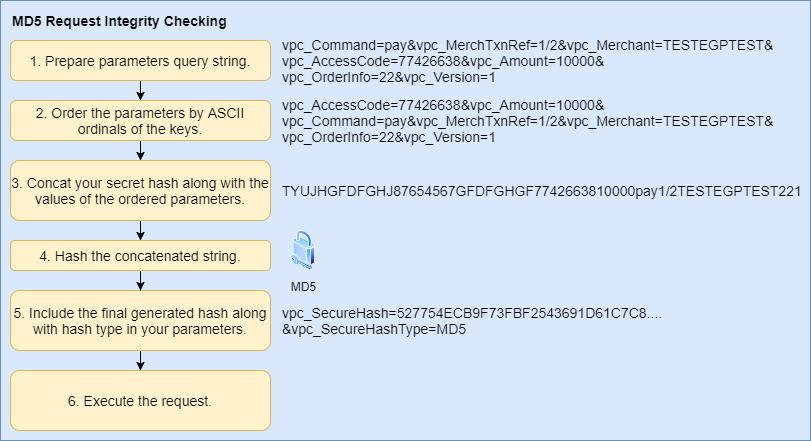
Task: Select the "Prepare parameters query string" step box
Action: pos(140,61)
